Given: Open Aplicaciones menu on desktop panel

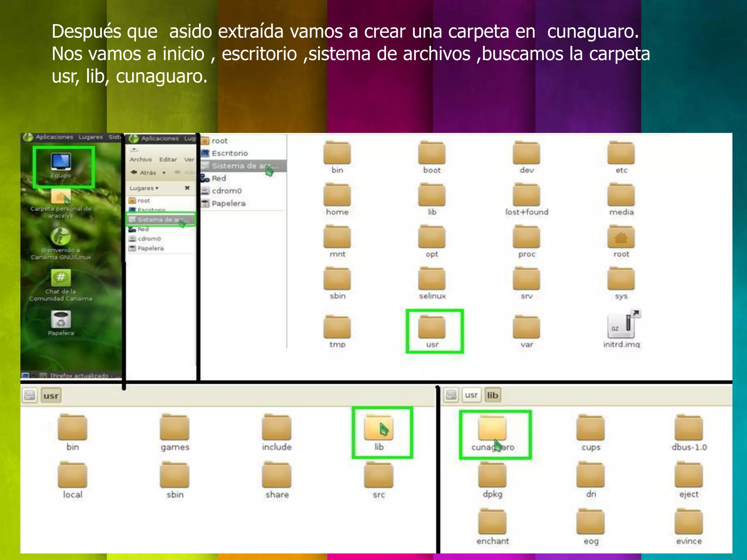Looking at the screenshot, I should [54, 137].
